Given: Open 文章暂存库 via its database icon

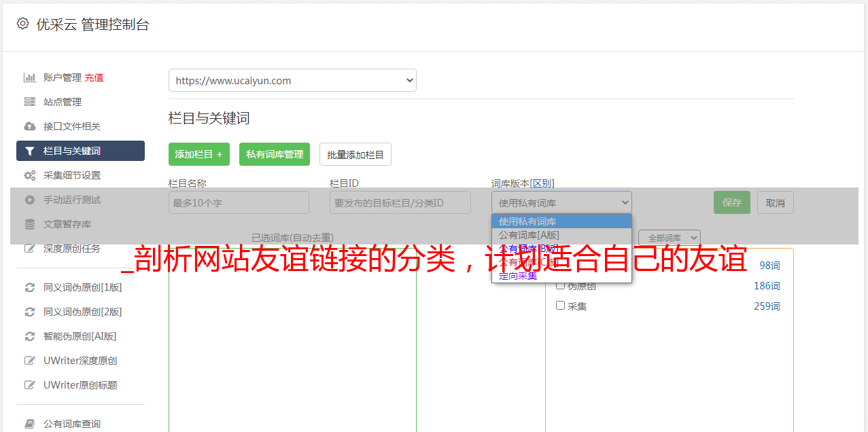Looking at the screenshot, I should point(29,224).
